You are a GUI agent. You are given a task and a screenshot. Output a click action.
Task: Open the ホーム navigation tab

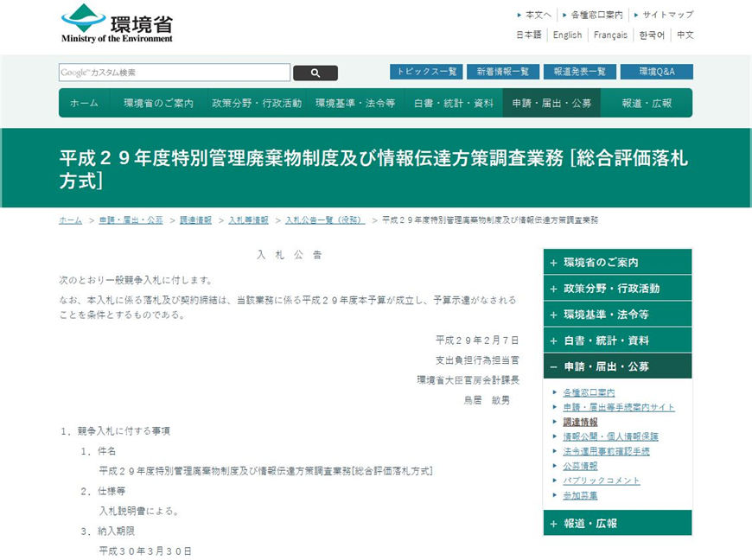pyautogui.click(x=84, y=103)
